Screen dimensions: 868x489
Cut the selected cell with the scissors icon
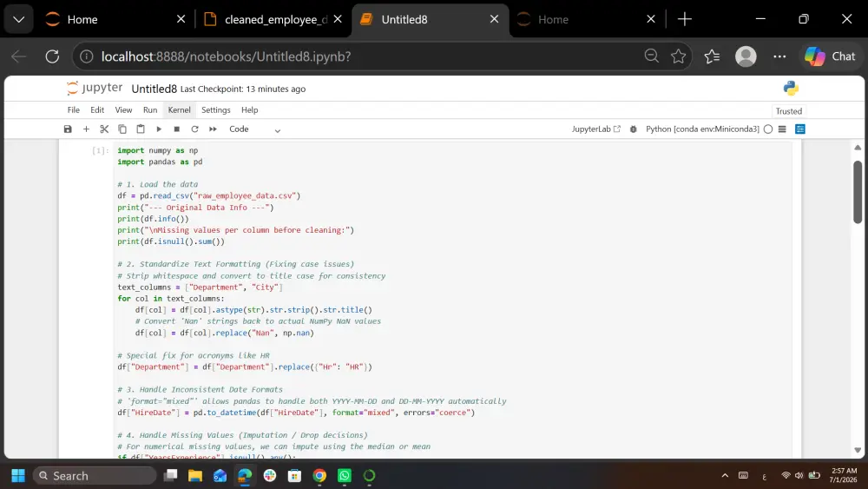pyautogui.click(x=104, y=129)
